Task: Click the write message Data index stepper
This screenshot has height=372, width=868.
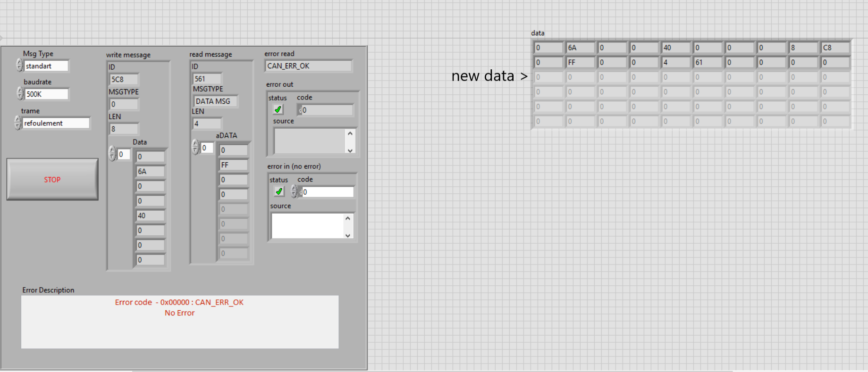Action: pyautogui.click(x=112, y=154)
